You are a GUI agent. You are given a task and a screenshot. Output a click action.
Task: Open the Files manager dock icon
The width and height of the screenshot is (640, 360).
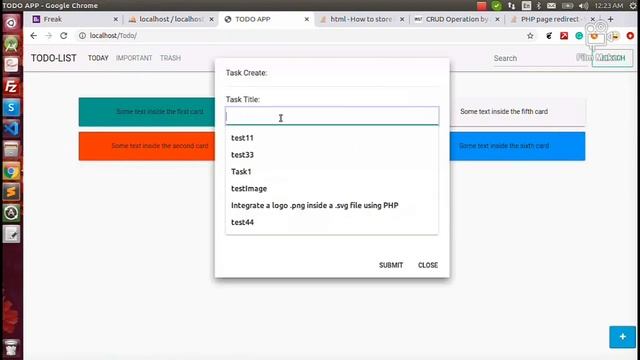tap(11, 150)
